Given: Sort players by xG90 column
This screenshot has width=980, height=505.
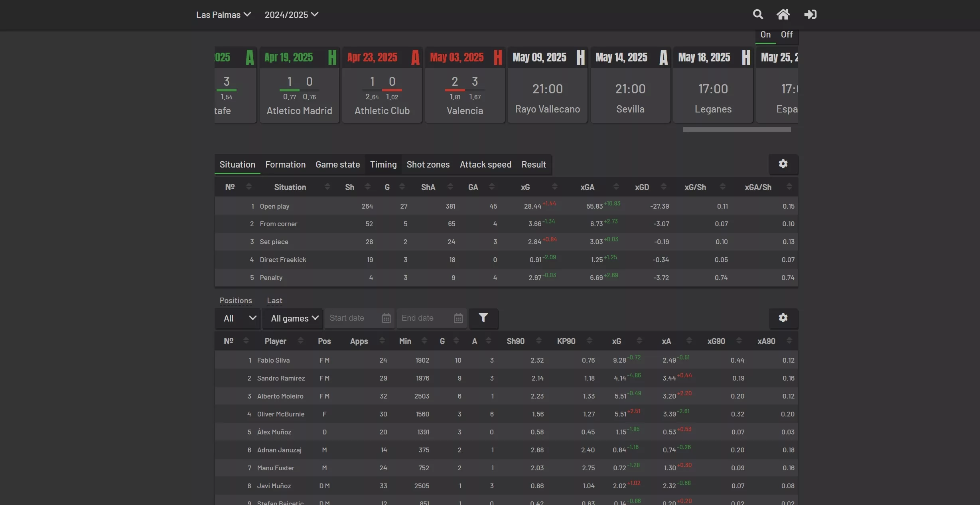Looking at the screenshot, I should pyautogui.click(x=716, y=341).
